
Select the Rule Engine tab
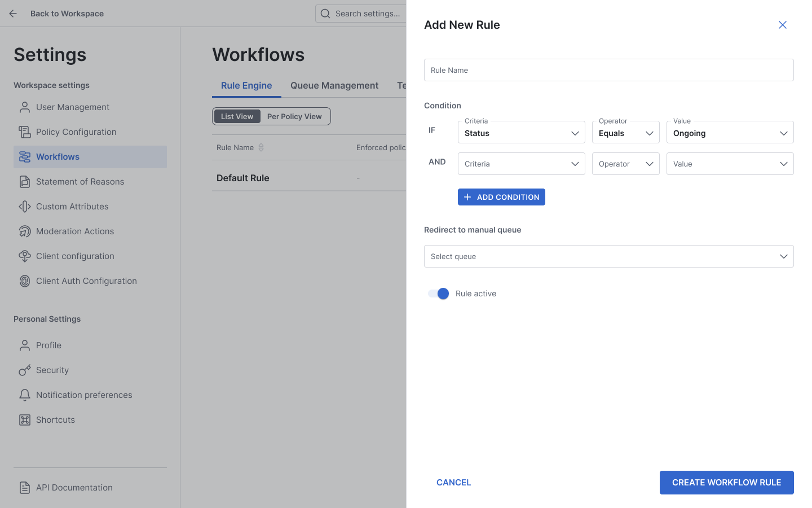coord(246,85)
